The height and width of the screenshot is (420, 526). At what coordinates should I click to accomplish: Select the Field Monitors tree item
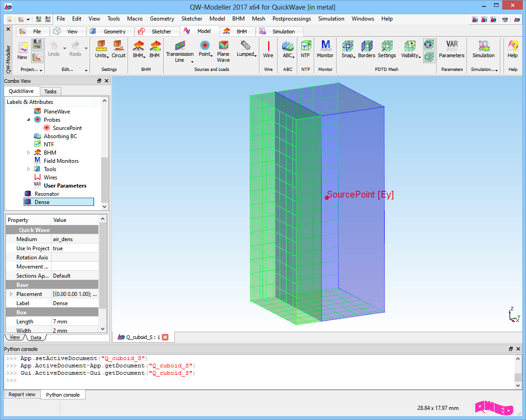61,161
